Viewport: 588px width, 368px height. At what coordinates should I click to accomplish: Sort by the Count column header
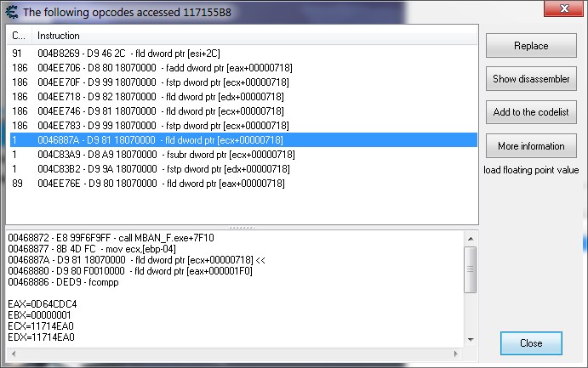coord(19,36)
